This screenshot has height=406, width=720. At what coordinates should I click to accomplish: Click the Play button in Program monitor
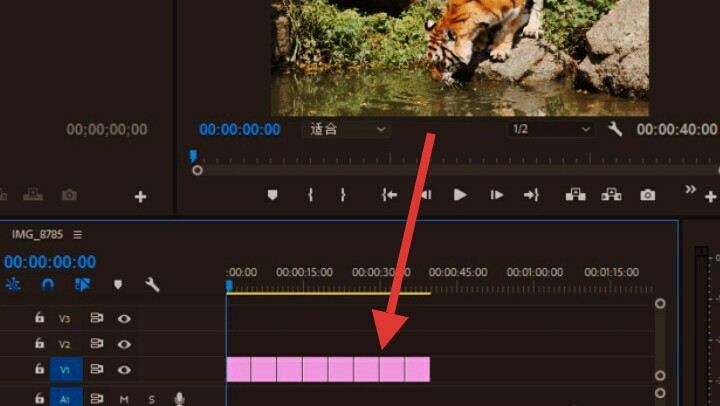[x=460, y=195]
